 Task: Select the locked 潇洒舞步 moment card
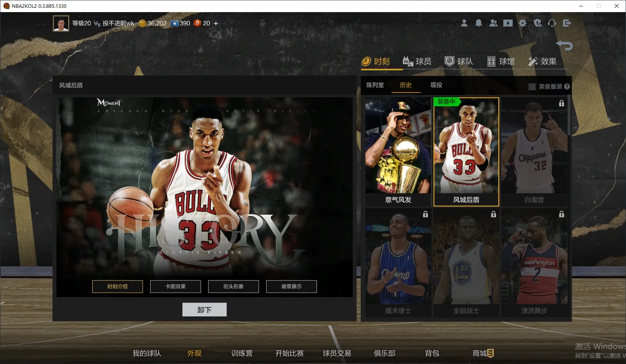click(534, 262)
